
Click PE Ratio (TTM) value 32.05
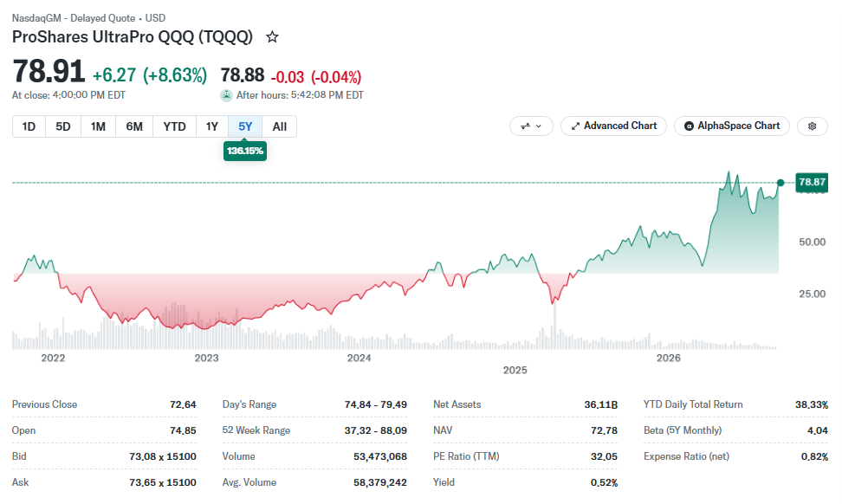click(604, 456)
